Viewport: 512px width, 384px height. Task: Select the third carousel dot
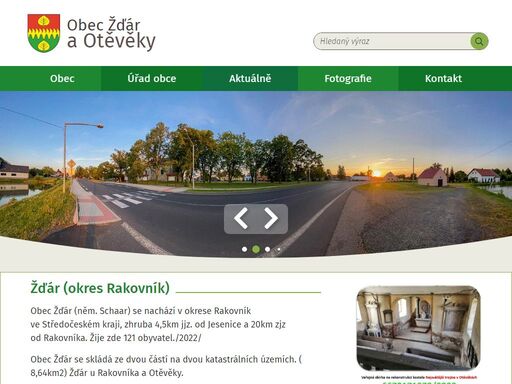tap(267, 249)
